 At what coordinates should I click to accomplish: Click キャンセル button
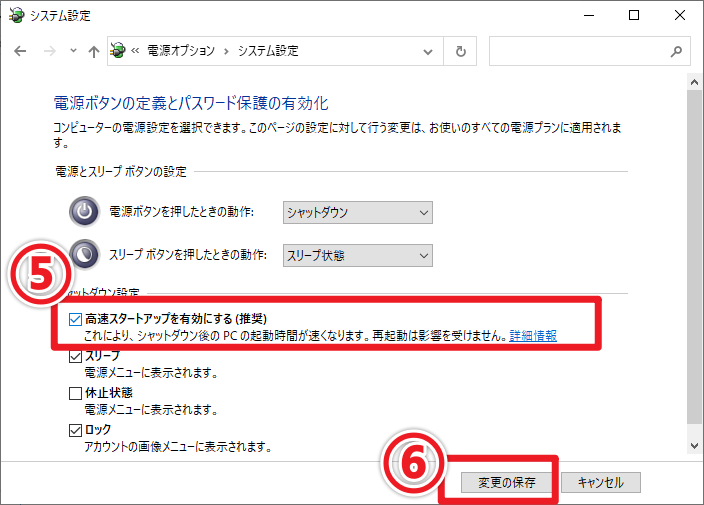click(600, 482)
